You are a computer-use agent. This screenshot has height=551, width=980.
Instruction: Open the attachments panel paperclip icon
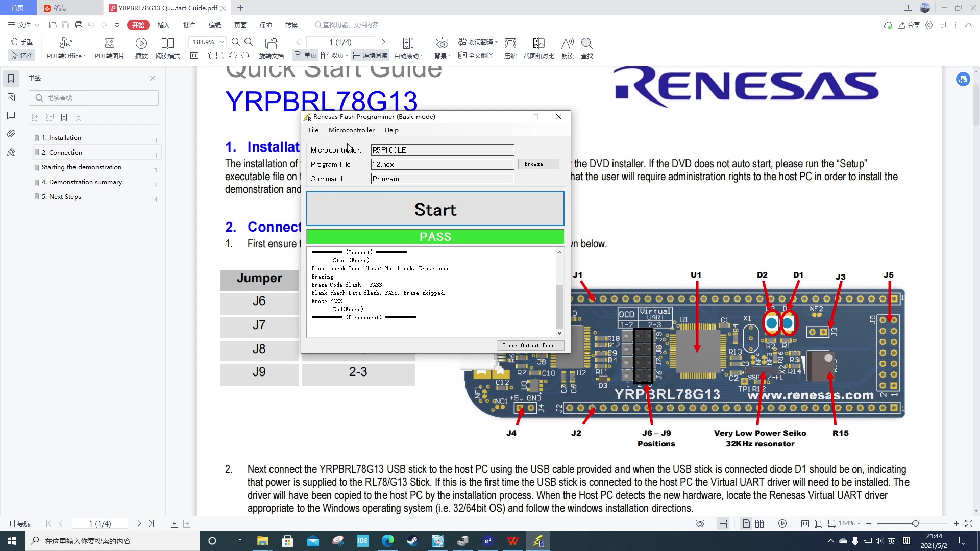point(11,134)
